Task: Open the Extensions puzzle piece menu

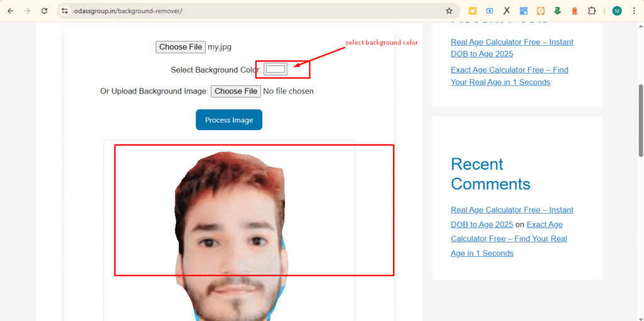Action: coord(591,11)
